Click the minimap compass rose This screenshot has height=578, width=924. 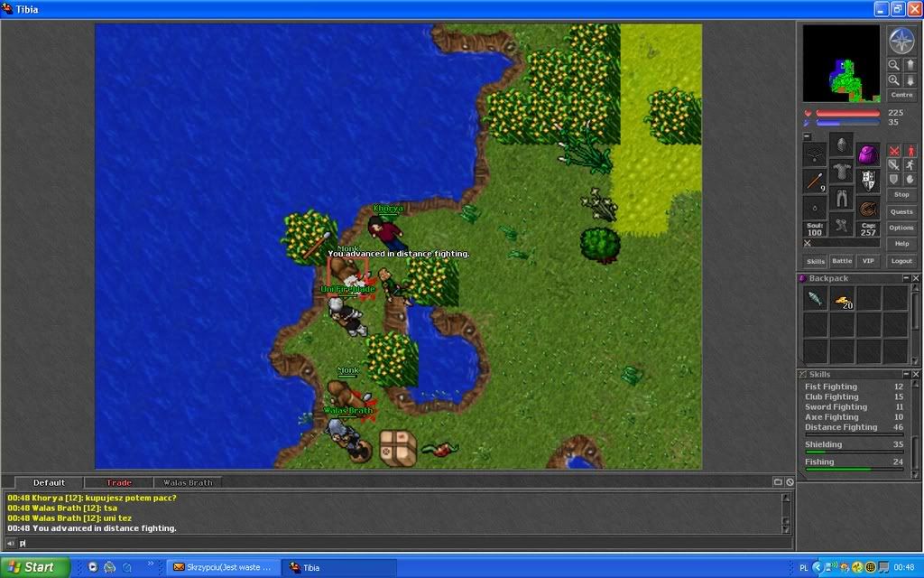coord(901,41)
